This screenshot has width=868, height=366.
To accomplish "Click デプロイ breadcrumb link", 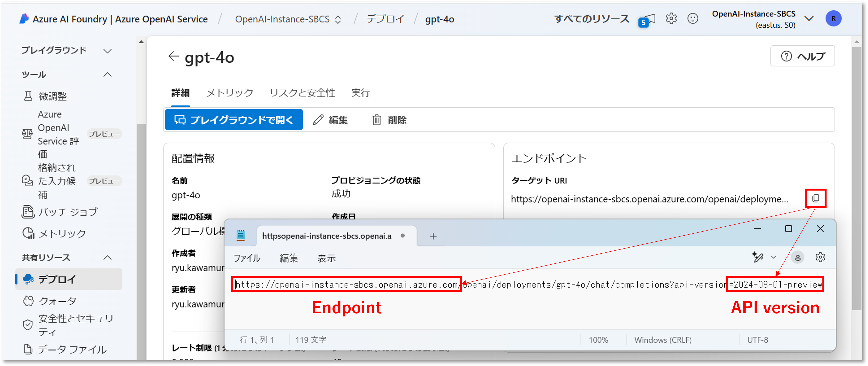I will [x=385, y=19].
